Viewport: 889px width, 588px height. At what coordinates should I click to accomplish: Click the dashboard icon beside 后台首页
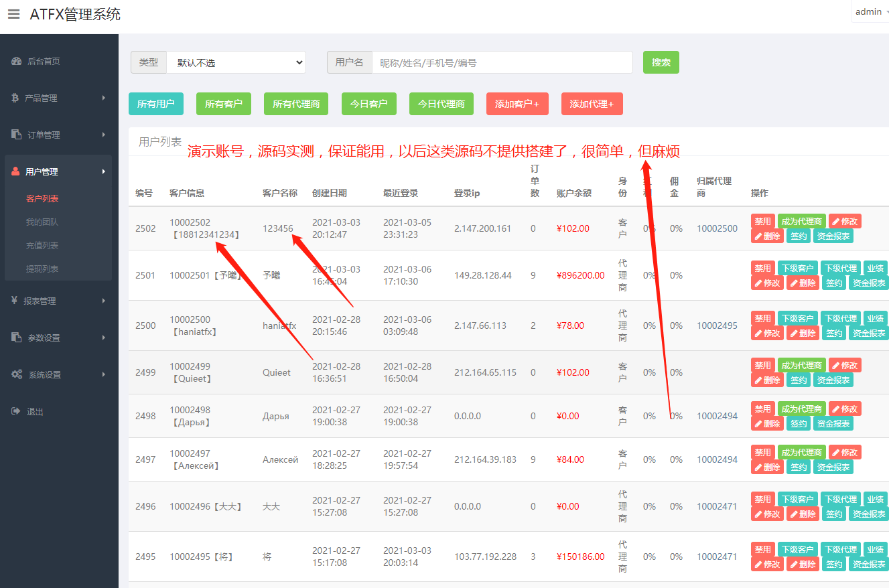tap(17, 62)
